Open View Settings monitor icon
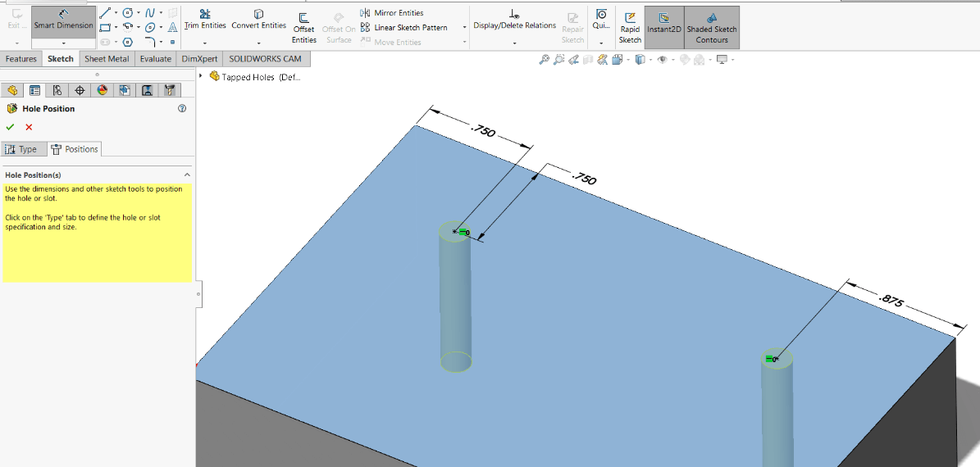This screenshot has width=980, height=467. tap(722, 59)
